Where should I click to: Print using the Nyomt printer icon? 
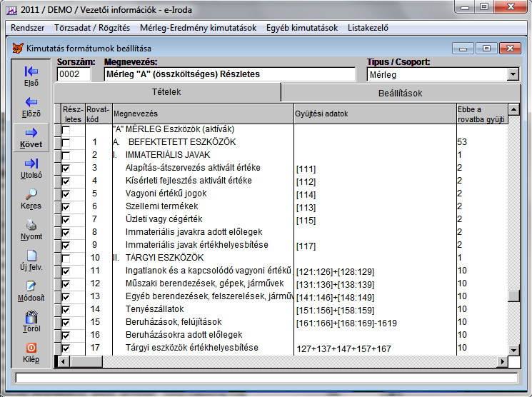pyautogui.click(x=31, y=226)
